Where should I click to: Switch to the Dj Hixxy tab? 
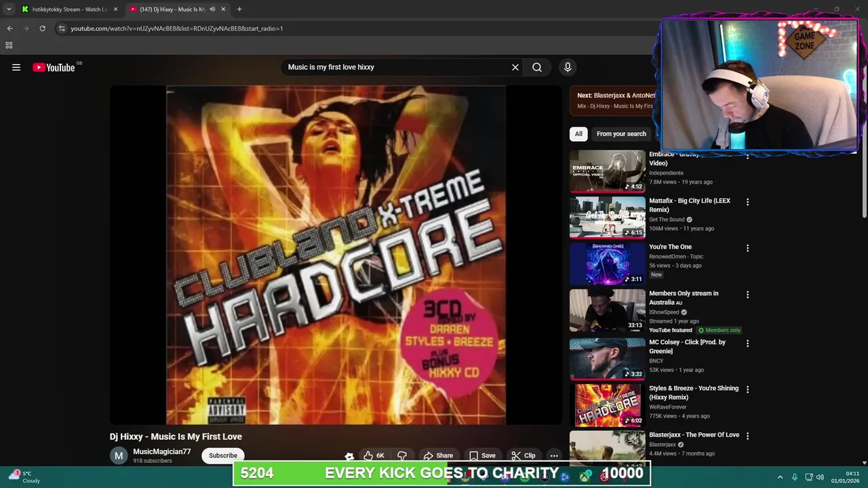point(178,9)
